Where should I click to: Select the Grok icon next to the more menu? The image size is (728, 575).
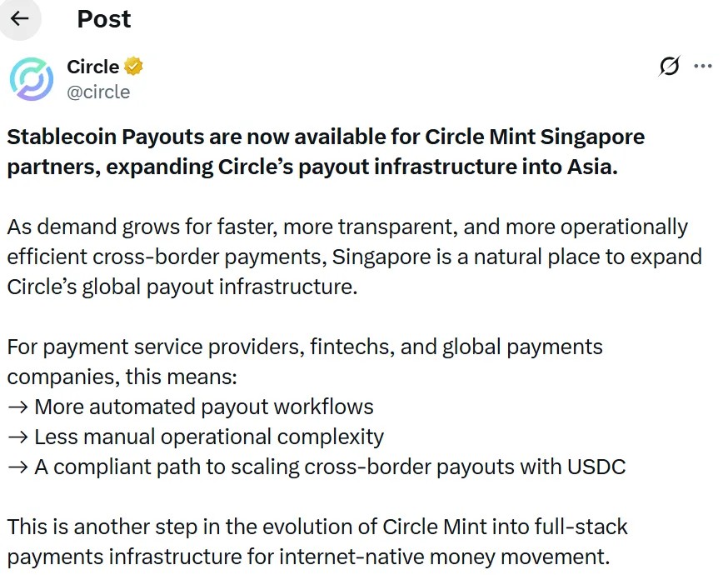[x=669, y=66]
